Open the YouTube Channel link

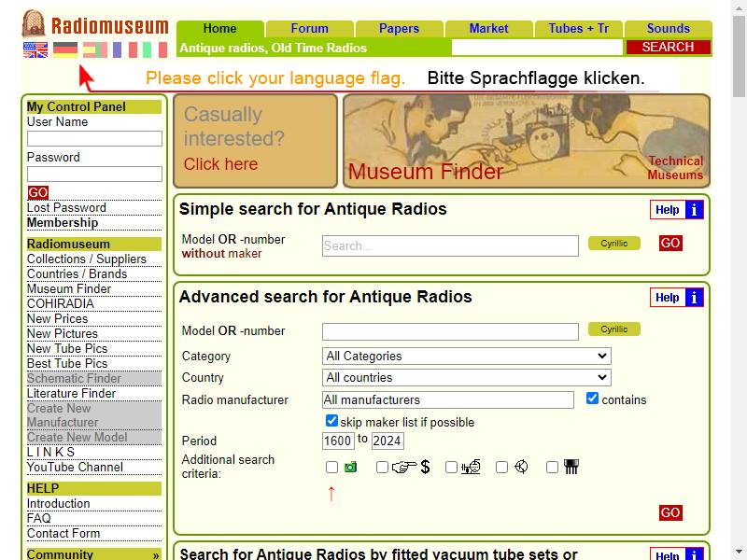click(x=76, y=468)
